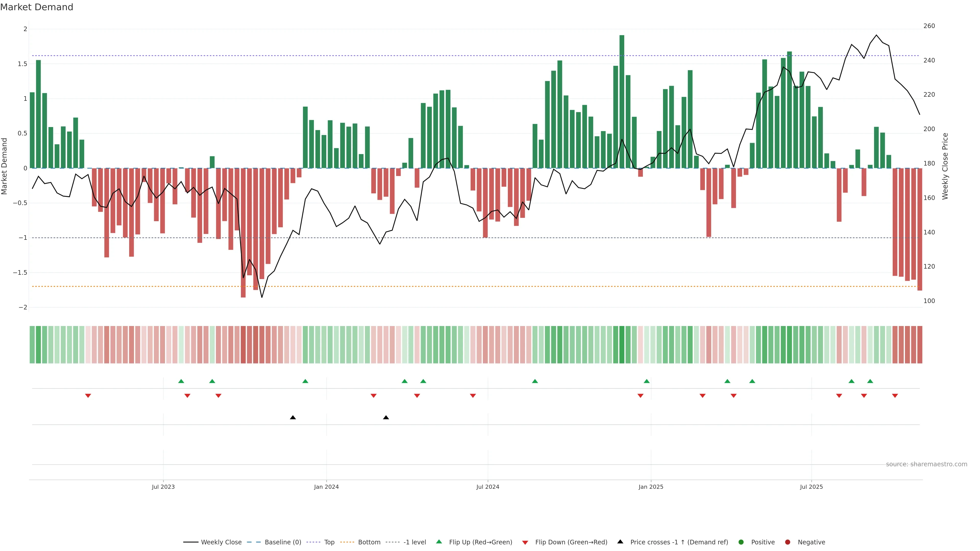Click leftmost red flip-down marker
The image size is (980, 551).
tap(88, 396)
